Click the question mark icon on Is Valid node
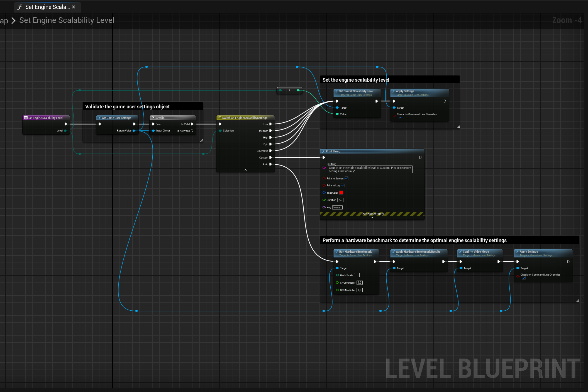588x392 pixels. (x=153, y=118)
